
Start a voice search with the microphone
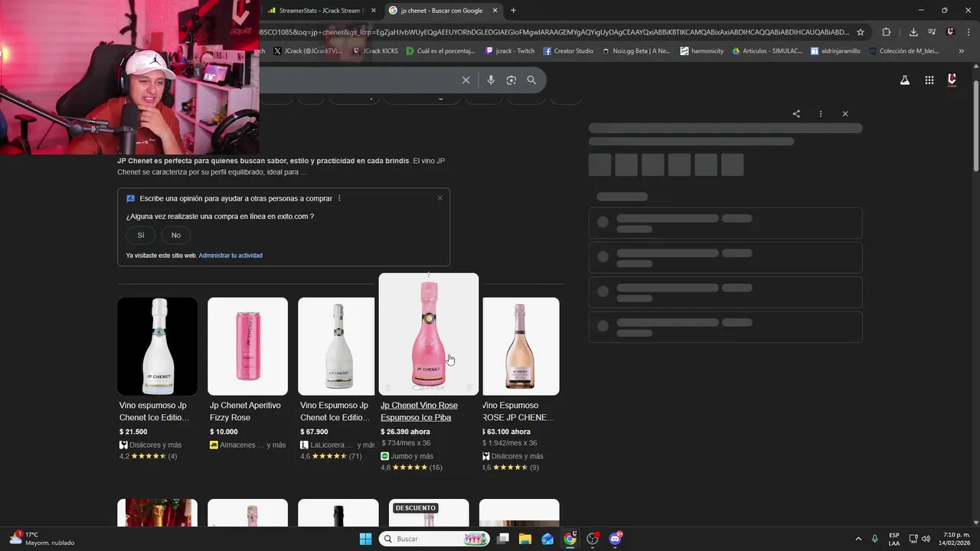pyautogui.click(x=491, y=80)
